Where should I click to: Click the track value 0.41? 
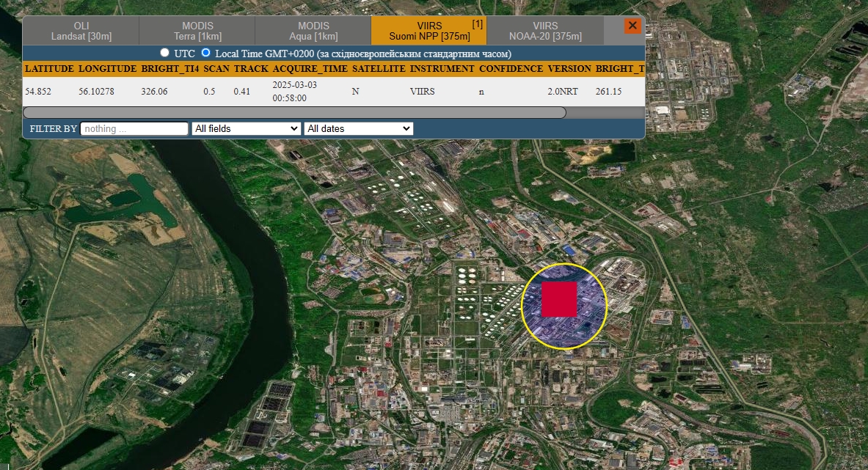(242, 91)
